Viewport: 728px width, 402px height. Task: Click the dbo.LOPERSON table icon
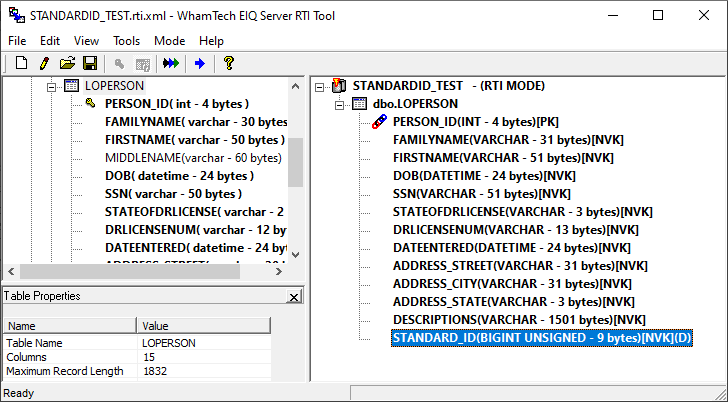pos(359,104)
